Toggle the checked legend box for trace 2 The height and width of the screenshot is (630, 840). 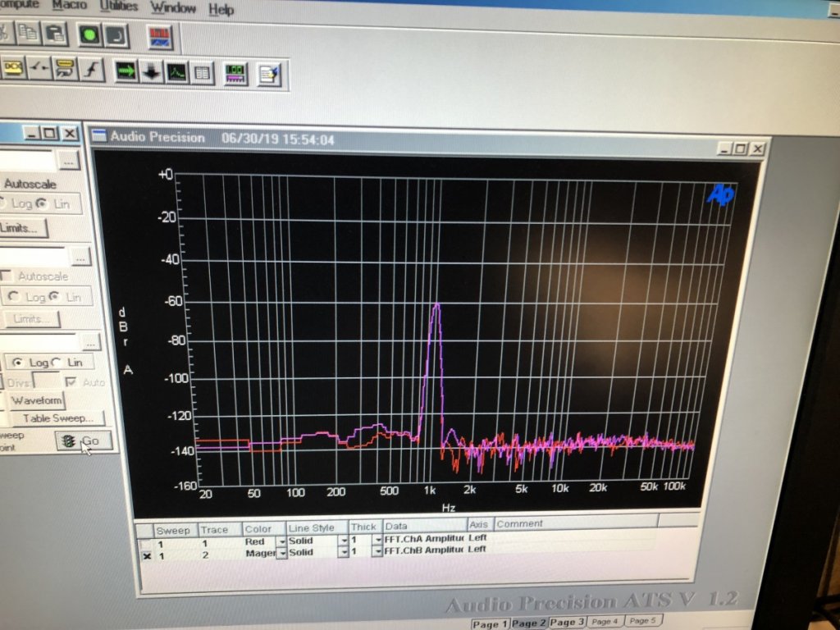[147, 556]
